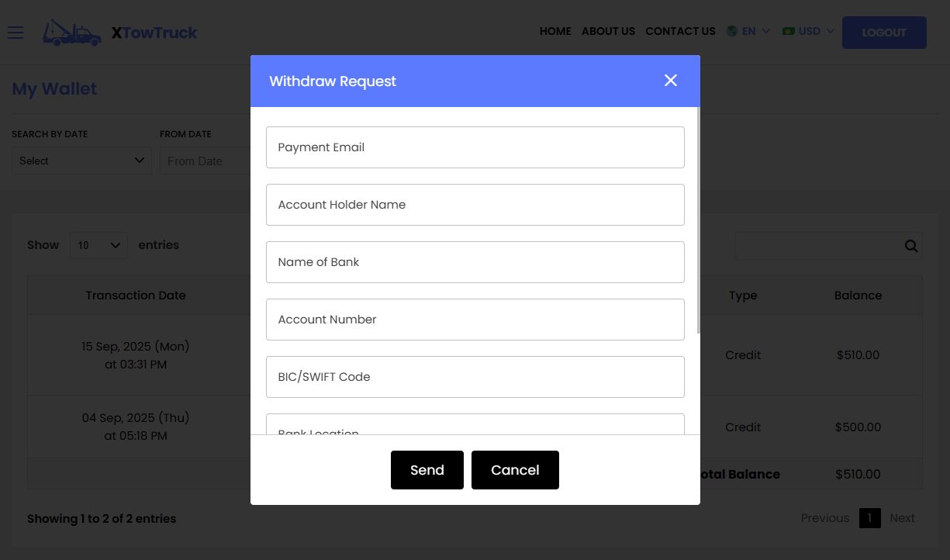Go to Next page of transactions
Viewport: 950px width, 560px height.
[x=902, y=517]
